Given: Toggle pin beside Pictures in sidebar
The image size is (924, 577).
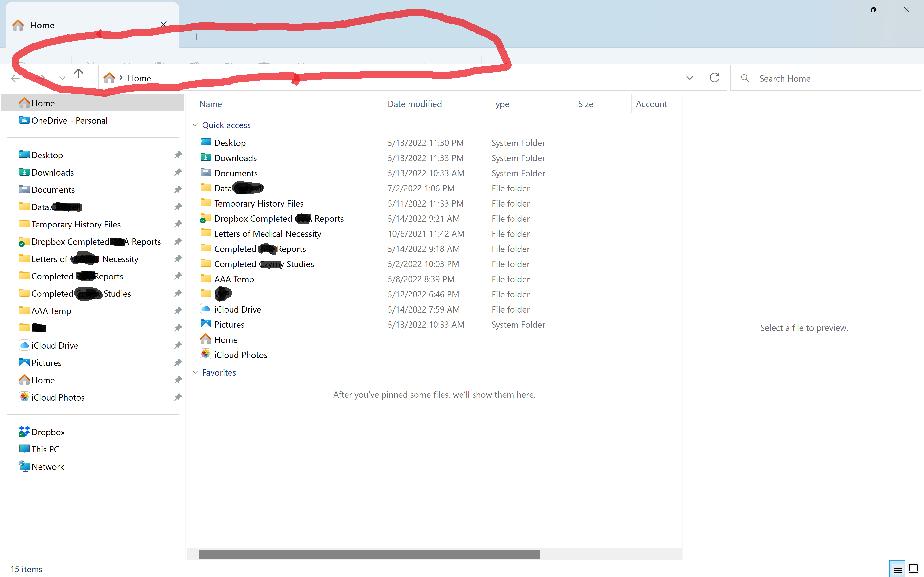Looking at the screenshot, I should point(178,363).
